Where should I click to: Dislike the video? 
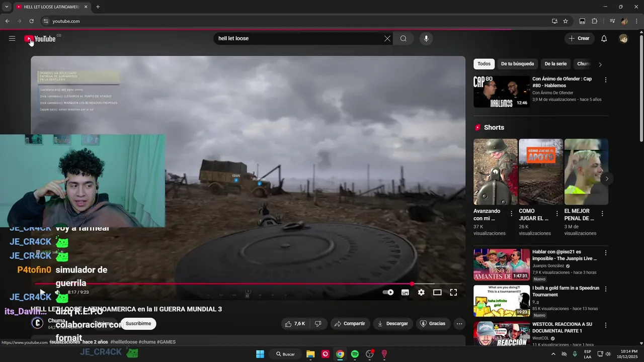tap(318, 324)
